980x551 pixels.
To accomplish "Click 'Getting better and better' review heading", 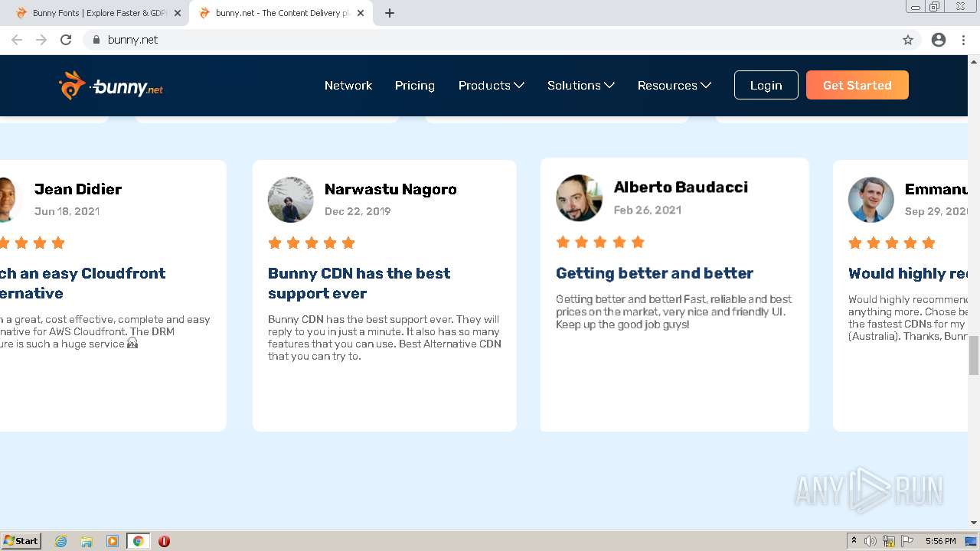I will [x=655, y=273].
